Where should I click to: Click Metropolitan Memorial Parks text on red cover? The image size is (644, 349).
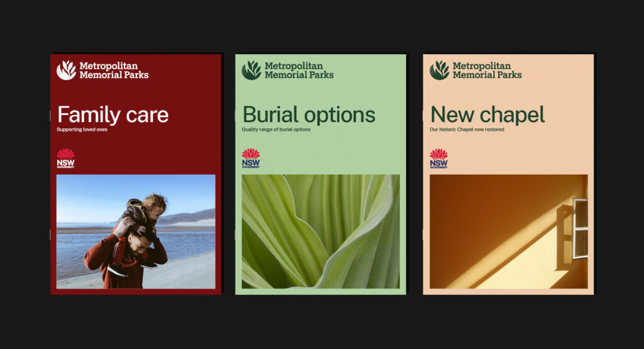click(114, 70)
